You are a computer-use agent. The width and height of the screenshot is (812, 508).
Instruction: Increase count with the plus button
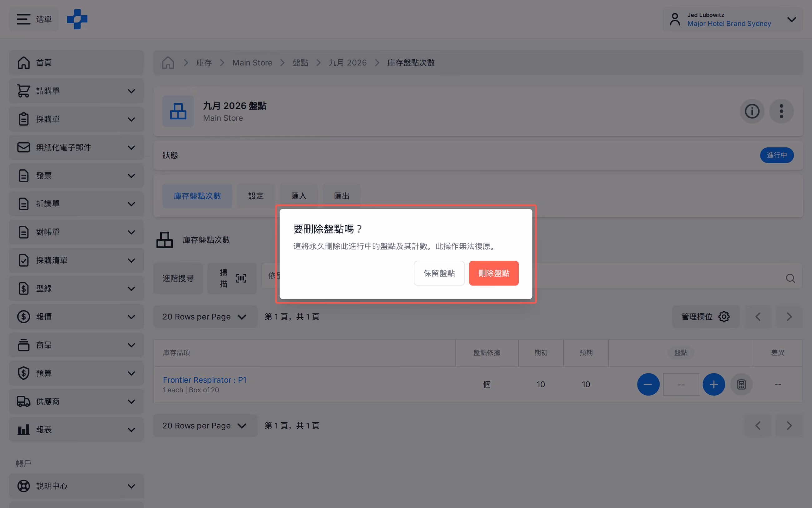pos(714,384)
